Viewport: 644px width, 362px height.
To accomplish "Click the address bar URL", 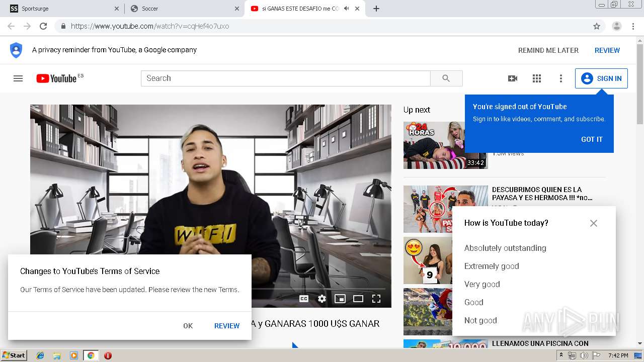I will 150,26.
